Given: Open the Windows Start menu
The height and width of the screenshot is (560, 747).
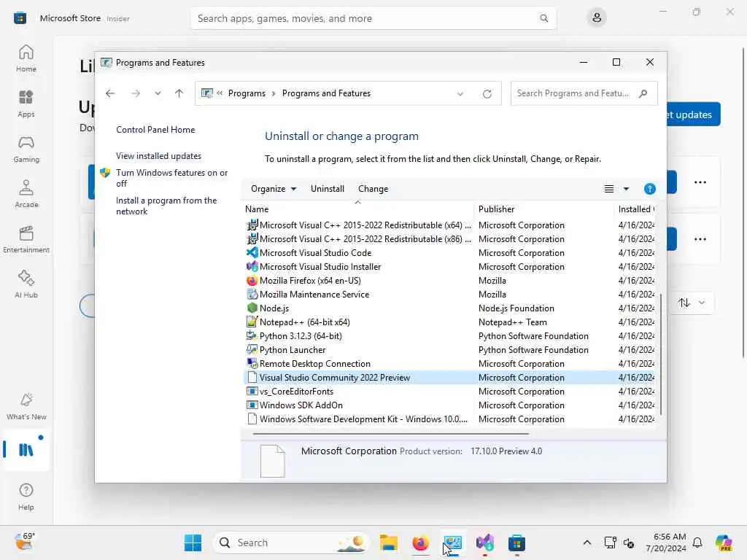Looking at the screenshot, I should point(193,542).
